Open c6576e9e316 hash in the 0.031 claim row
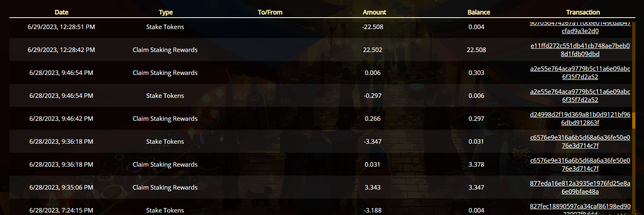644x215 pixels. click(580, 165)
